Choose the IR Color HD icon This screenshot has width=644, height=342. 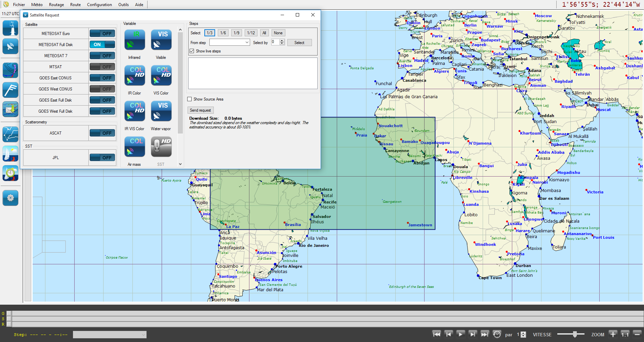134,76
